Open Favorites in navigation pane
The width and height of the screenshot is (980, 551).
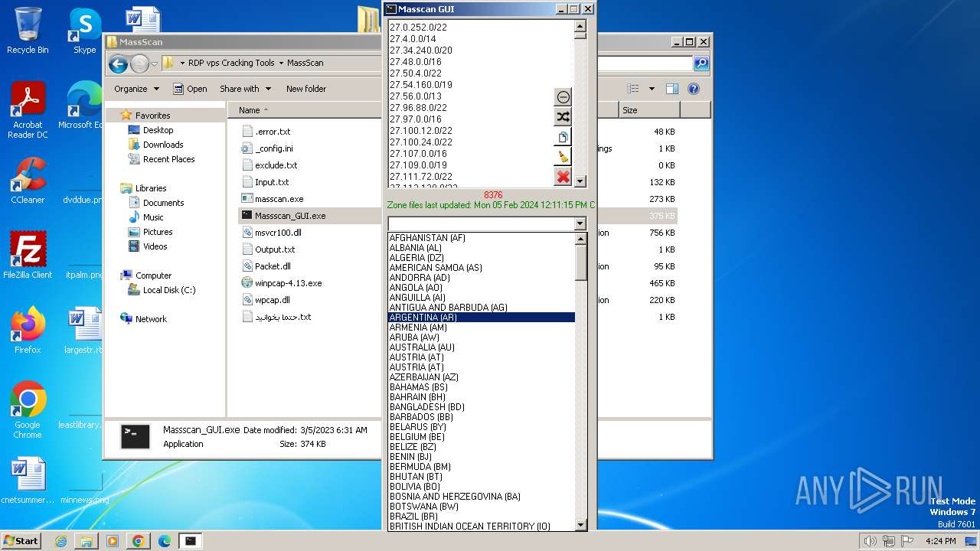point(152,116)
